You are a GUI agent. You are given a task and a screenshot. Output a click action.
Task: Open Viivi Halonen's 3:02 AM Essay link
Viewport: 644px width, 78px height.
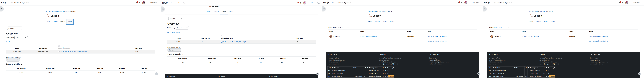[531, 36]
